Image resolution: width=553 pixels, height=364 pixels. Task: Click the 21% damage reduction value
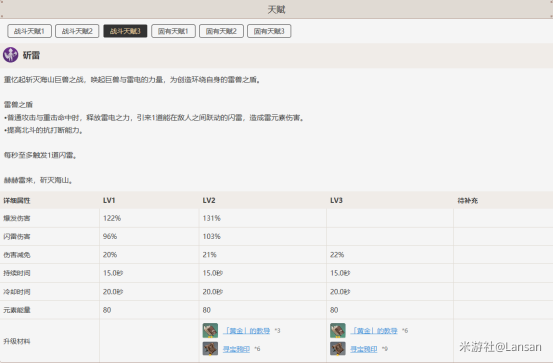(x=209, y=255)
